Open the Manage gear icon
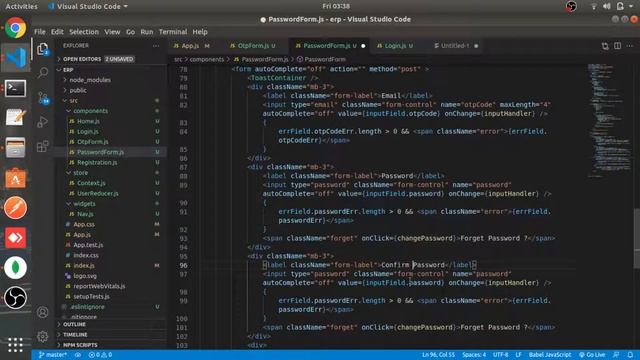 (x=42, y=336)
